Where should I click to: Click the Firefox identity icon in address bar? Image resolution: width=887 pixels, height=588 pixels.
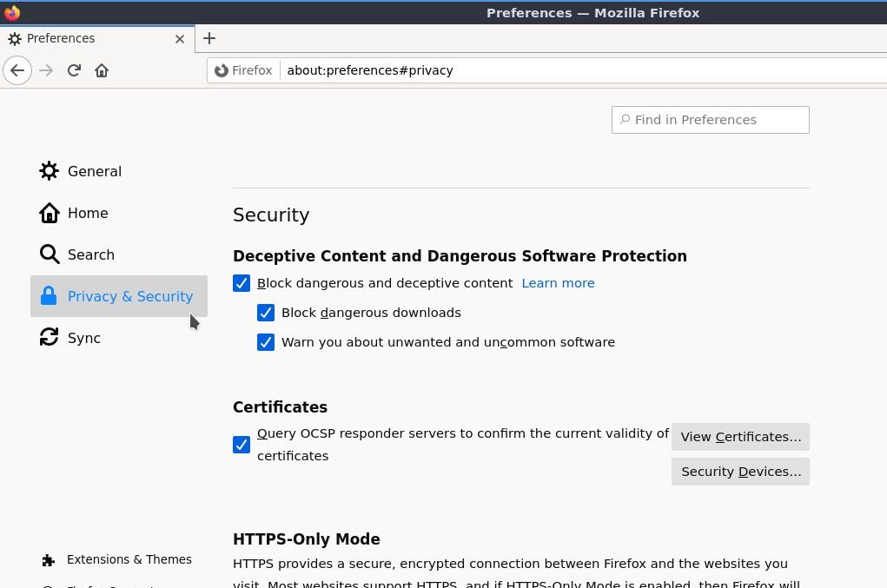222,70
